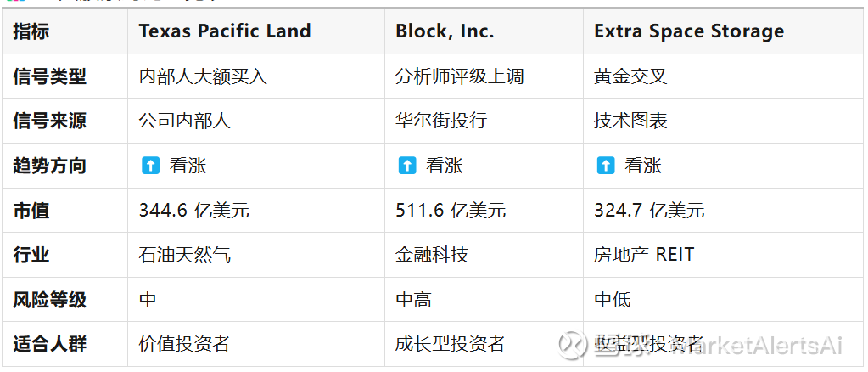Screen dimensions: 868x372
Task: Click the 信号类型 row label
Action: [50, 76]
